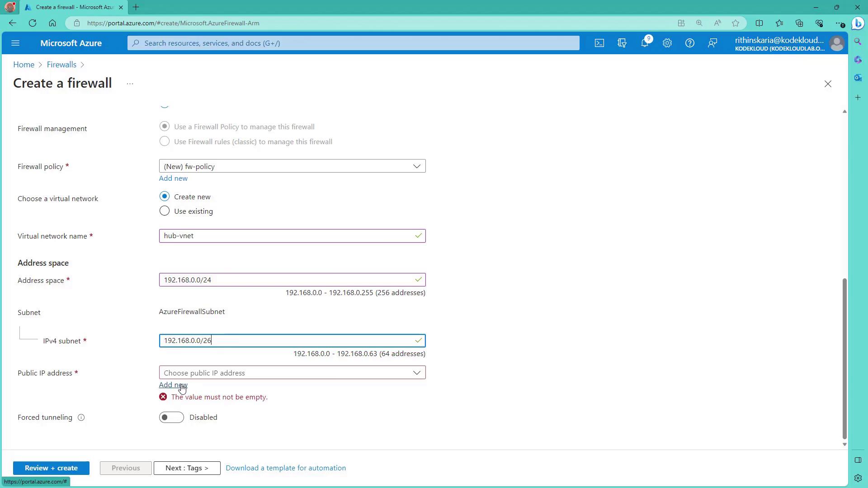Select the Use existing virtual network option

(x=165, y=211)
